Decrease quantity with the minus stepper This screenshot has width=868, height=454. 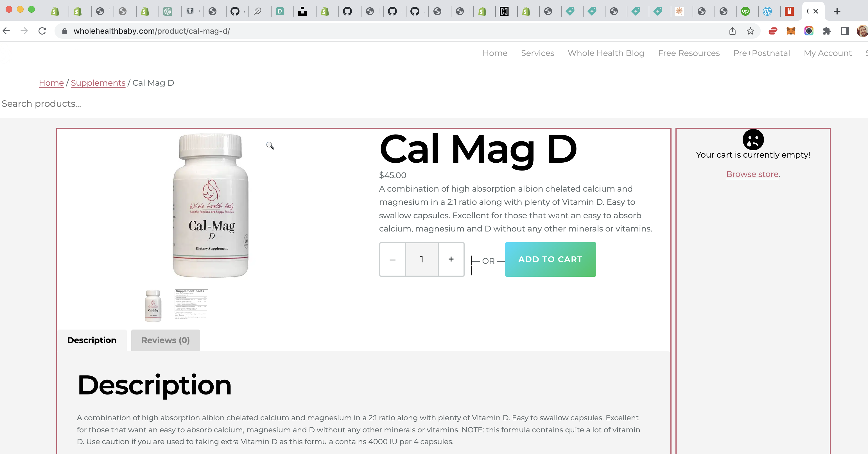pyautogui.click(x=393, y=259)
